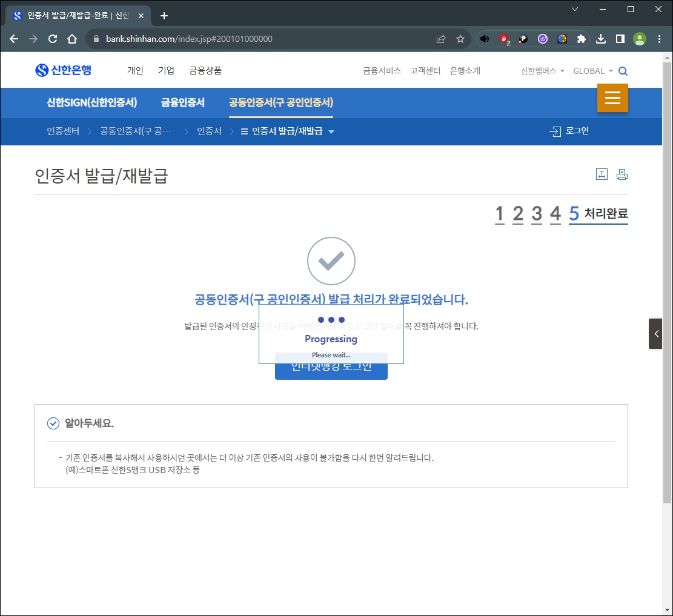
Task: Switch to 금융인증서 tab
Action: 183,102
